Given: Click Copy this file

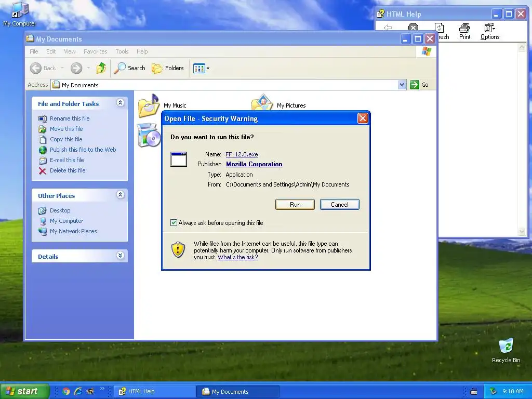Looking at the screenshot, I should pyautogui.click(x=66, y=139).
